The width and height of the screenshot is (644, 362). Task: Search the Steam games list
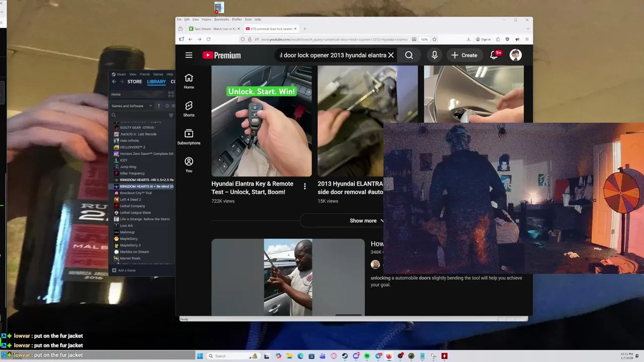(141, 115)
